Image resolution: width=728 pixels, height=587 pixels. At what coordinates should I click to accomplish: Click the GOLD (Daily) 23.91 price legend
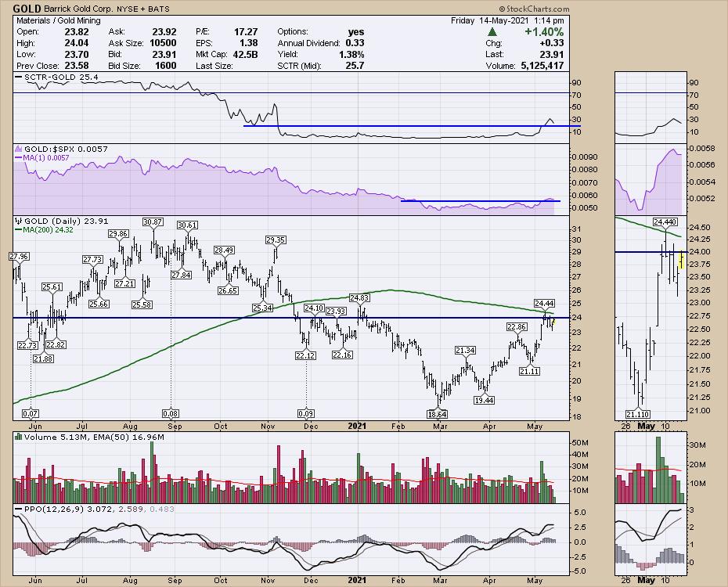[x=61, y=221]
